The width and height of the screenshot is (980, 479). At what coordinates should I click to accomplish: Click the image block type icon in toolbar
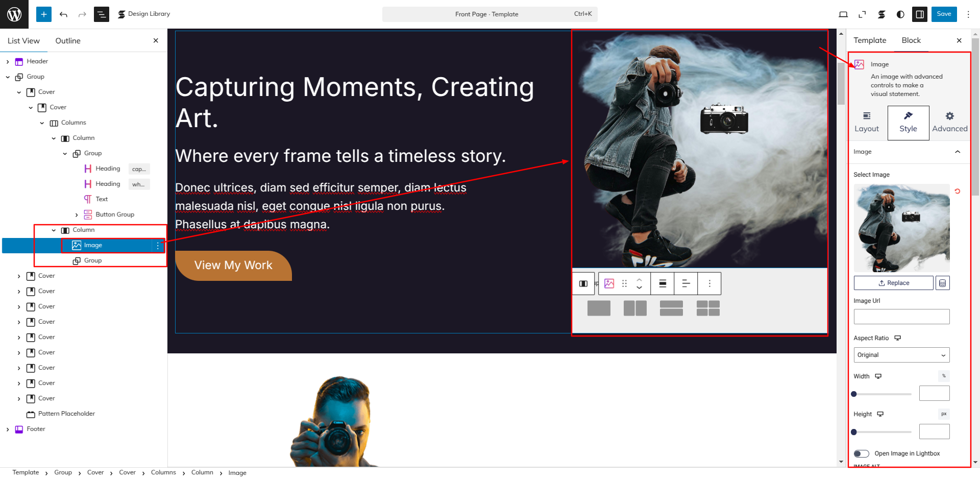(609, 284)
